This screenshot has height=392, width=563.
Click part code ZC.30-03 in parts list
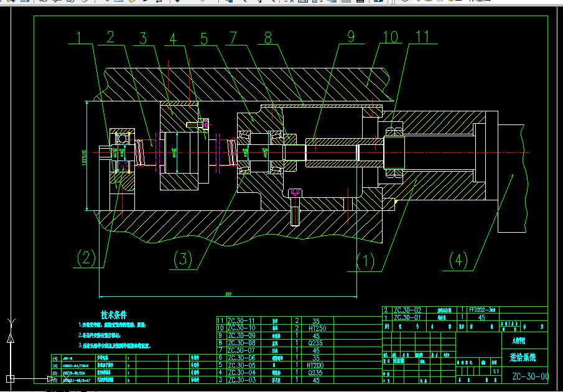(241, 380)
